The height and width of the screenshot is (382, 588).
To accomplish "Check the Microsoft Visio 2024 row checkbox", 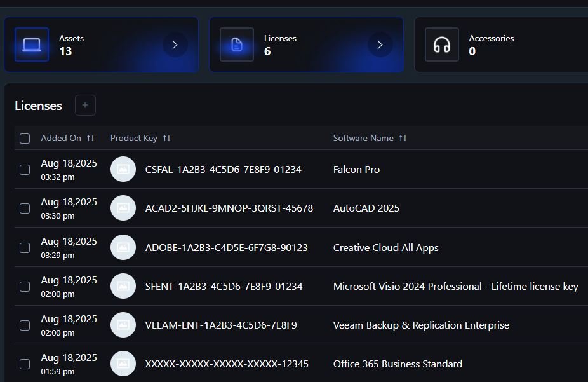I will (25, 287).
